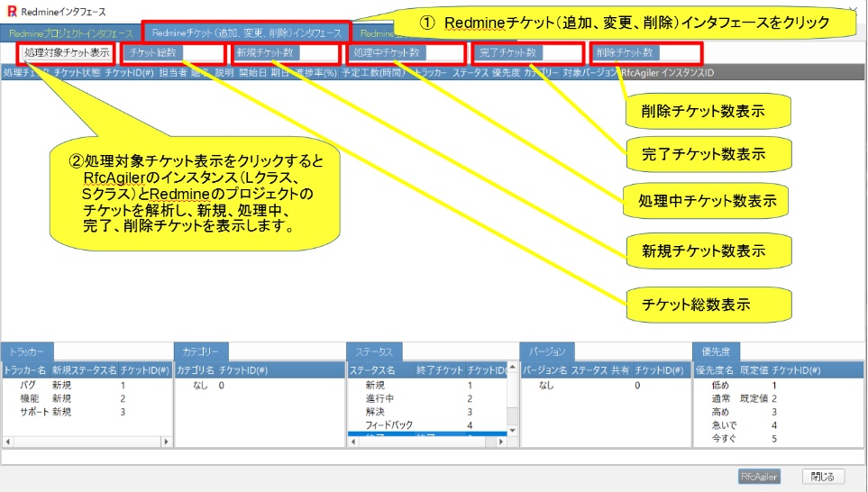Screen dimensions: 868x492
Task: Select the フィードバック status row
Action: tap(427, 425)
